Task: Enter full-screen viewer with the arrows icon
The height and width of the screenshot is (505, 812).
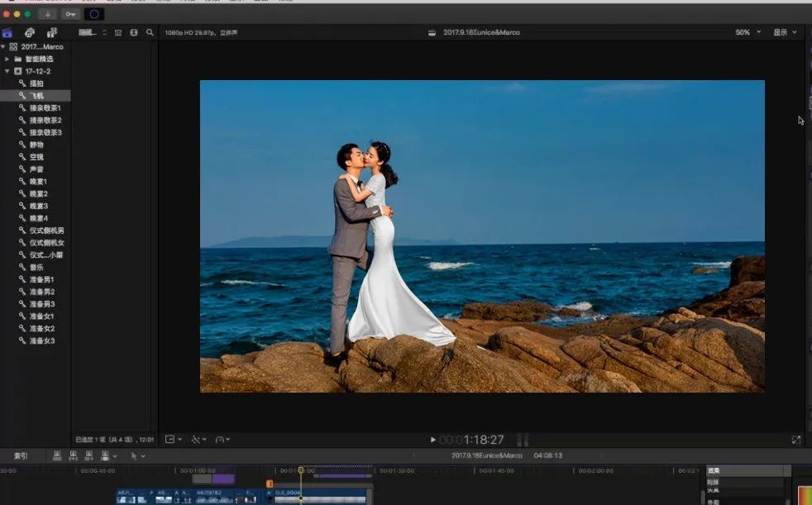Action: [x=796, y=440]
